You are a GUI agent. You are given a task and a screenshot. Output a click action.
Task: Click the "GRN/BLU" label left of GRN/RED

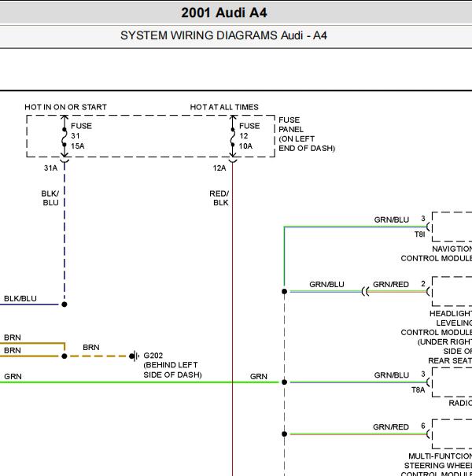coord(326,285)
